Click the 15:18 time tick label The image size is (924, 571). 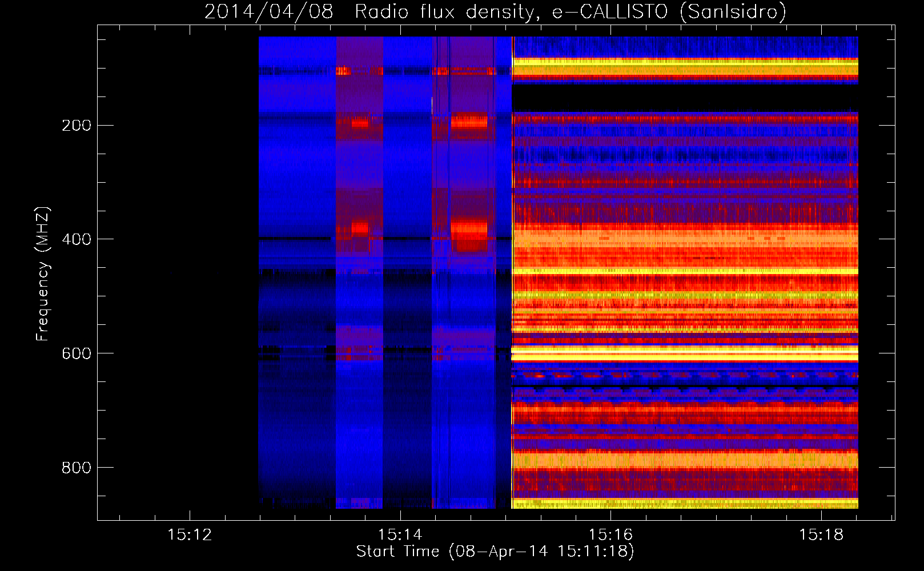pyautogui.click(x=821, y=535)
